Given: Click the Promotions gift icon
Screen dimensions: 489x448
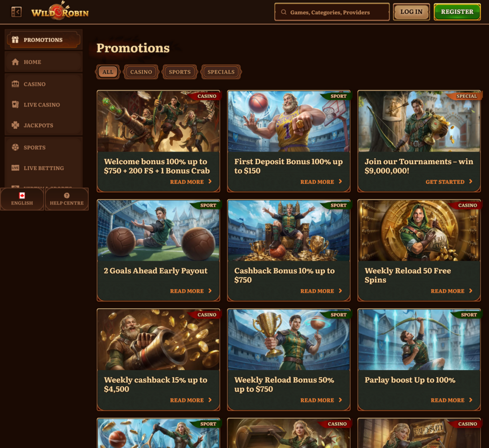Looking at the screenshot, I should coord(15,40).
